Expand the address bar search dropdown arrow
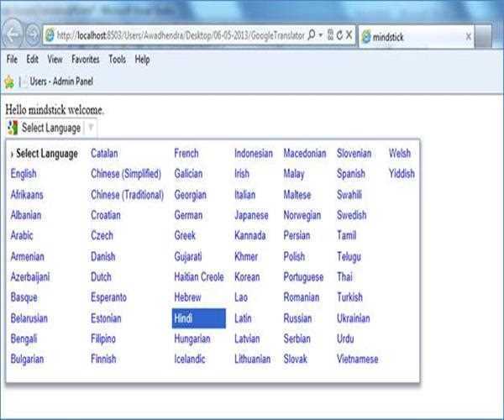Viewport: 504px width, 420px height. [321, 35]
